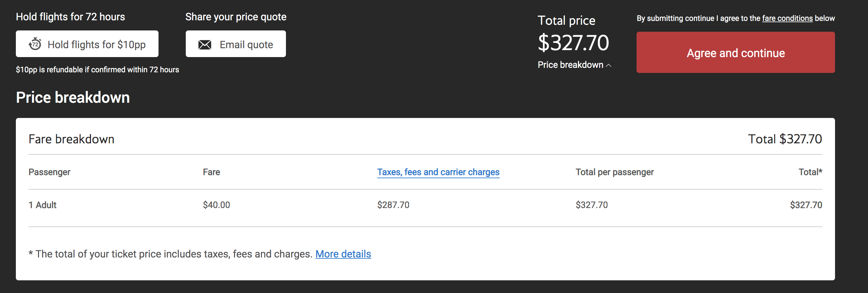This screenshot has width=868, height=293.
Task: Click the Total per passenger column header
Action: tap(614, 172)
